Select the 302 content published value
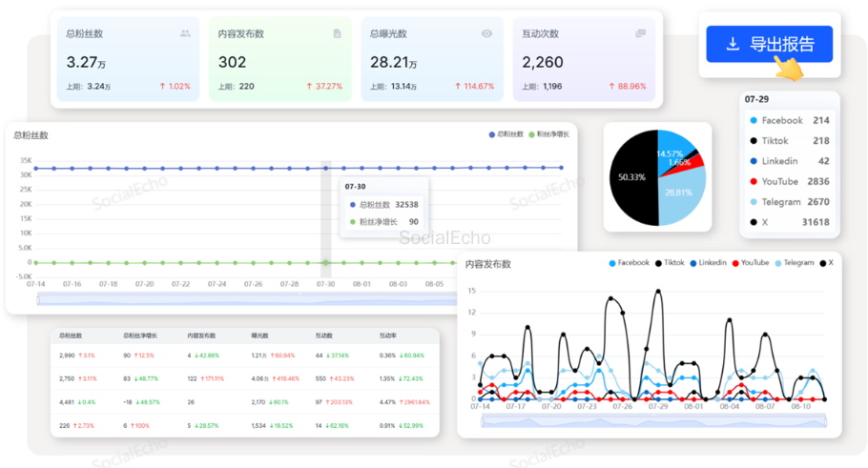Viewport: 868px width, 468px height. tap(232, 62)
